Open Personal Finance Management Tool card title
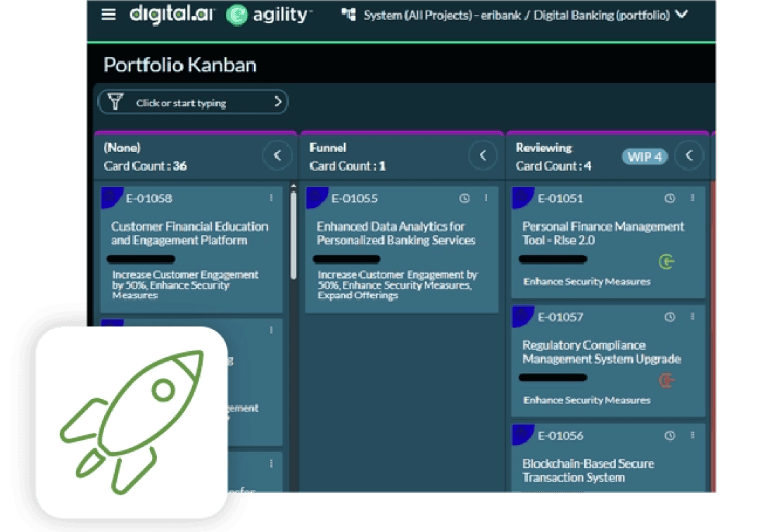 tap(602, 233)
